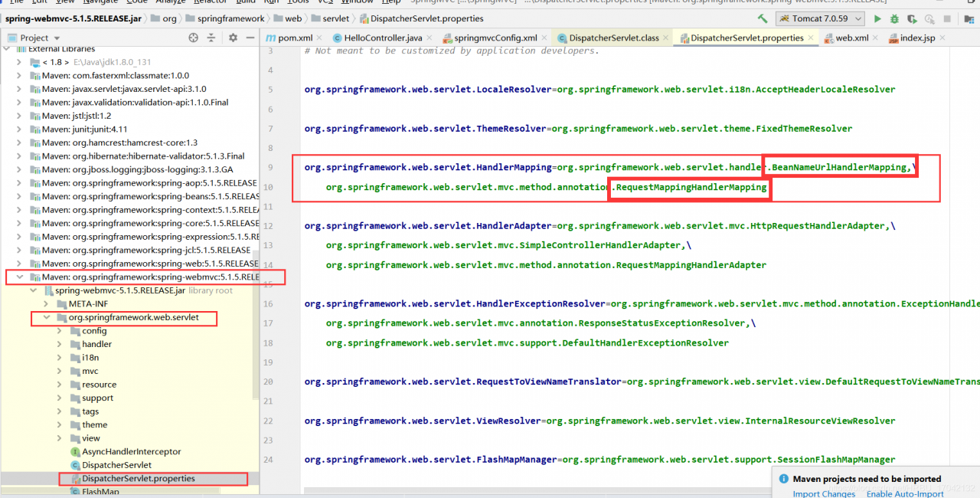Expand Maven: jstl:jstl:1.2 node
The image size is (980, 498).
point(19,116)
